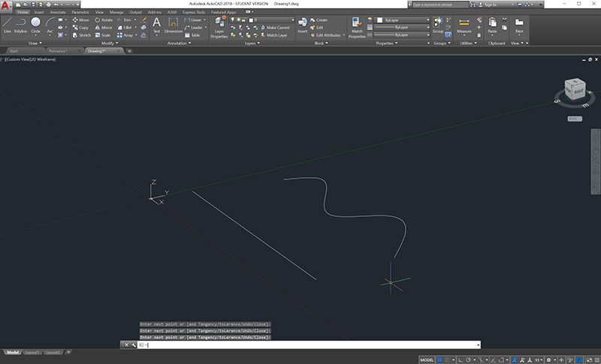Click the keyword search box
This screenshot has height=364, width=601.
pyautogui.click(x=440, y=5)
